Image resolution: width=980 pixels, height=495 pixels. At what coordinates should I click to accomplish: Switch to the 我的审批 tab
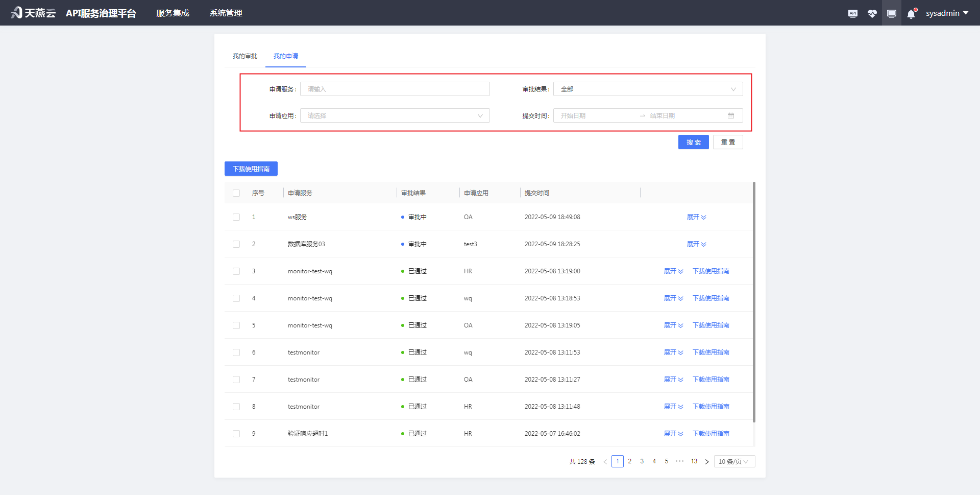(244, 56)
